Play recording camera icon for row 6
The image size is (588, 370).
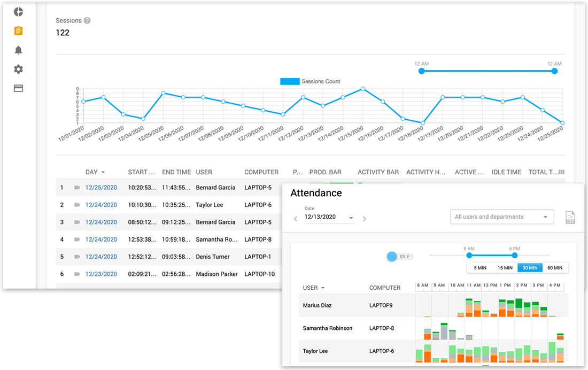(x=77, y=274)
